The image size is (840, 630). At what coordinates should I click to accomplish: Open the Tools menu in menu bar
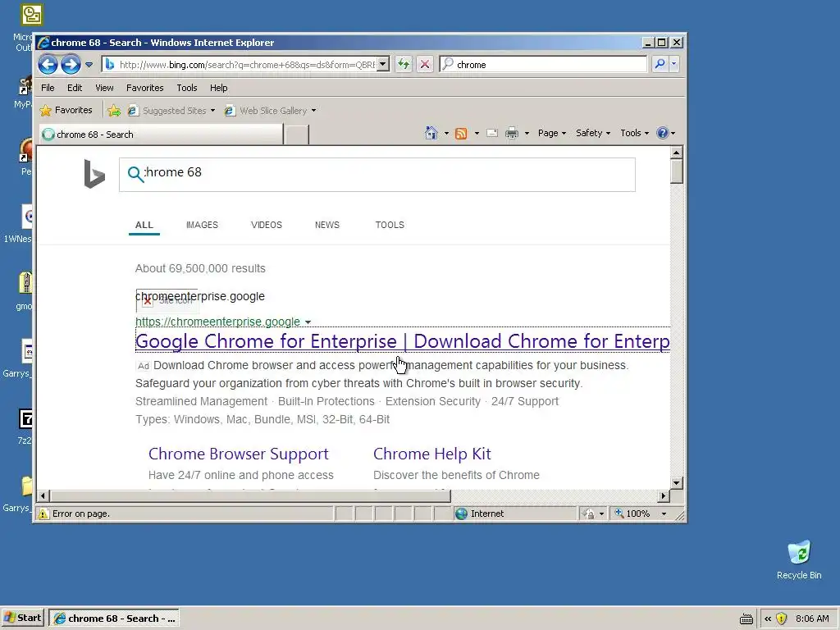click(187, 88)
